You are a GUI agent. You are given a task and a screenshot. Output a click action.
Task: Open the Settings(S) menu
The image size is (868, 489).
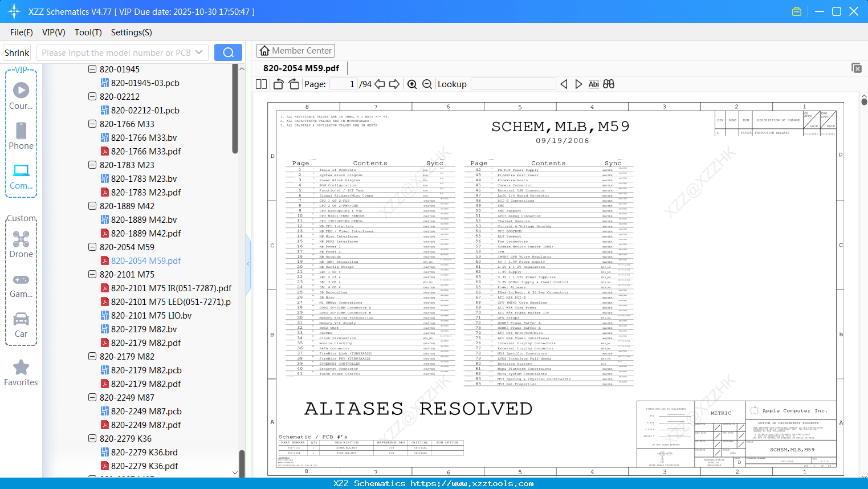tap(132, 32)
